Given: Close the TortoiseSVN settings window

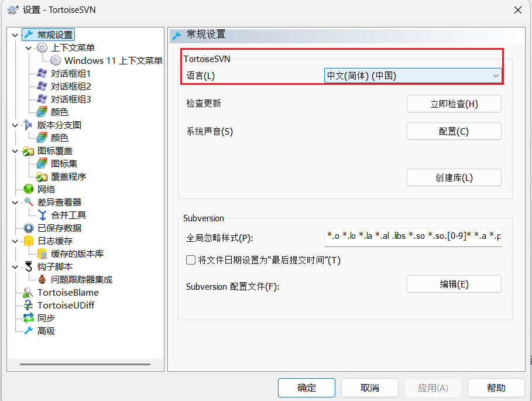Looking at the screenshot, I should point(518,10).
